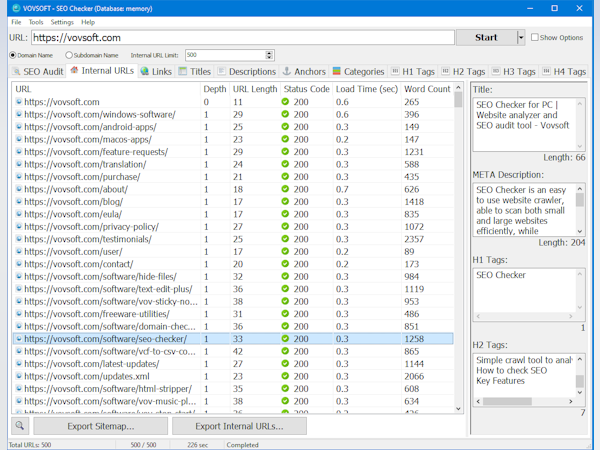The image size is (600, 450).
Task: Click the URL table scroll down arrow
Action: pyautogui.click(x=458, y=409)
